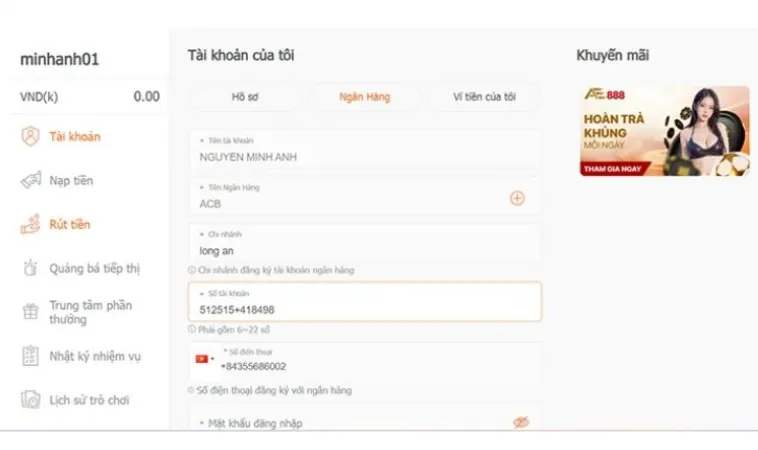Open the Nhật ký nhiệm vụ clipboard icon

pyautogui.click(x=30, y=356)
